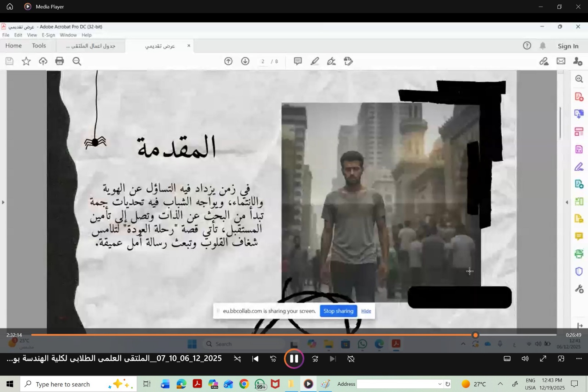588x392 pixels.
Task: Skip forward 30 seconds
Action: pos(315,359)
